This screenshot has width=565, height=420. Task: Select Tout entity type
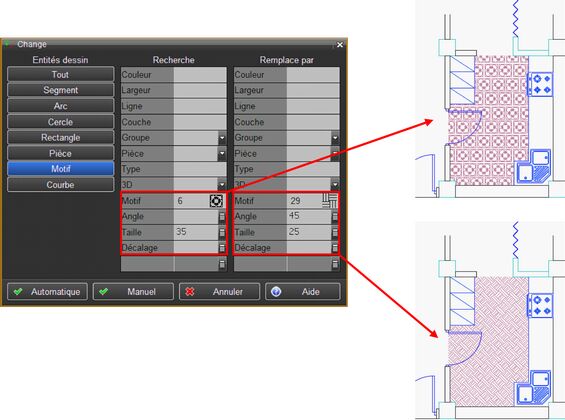pyautogui.click(x=61, y=75)
